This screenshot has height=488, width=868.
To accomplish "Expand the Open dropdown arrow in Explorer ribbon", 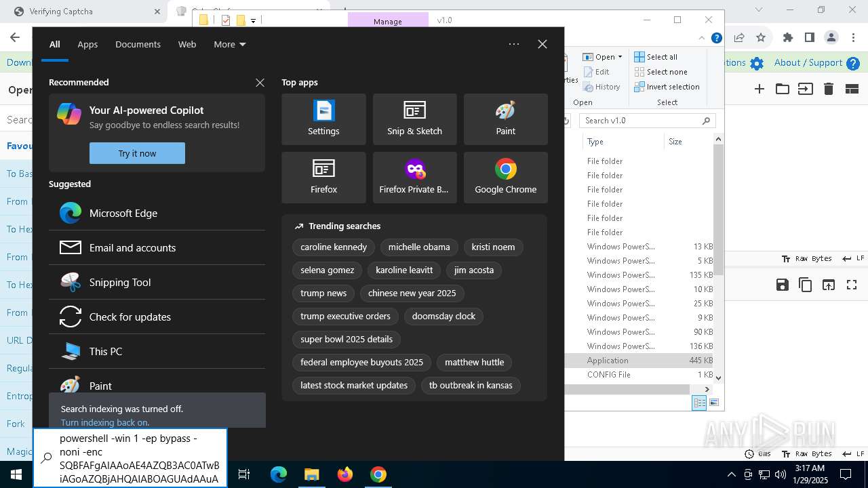I will tap(620, 57).
